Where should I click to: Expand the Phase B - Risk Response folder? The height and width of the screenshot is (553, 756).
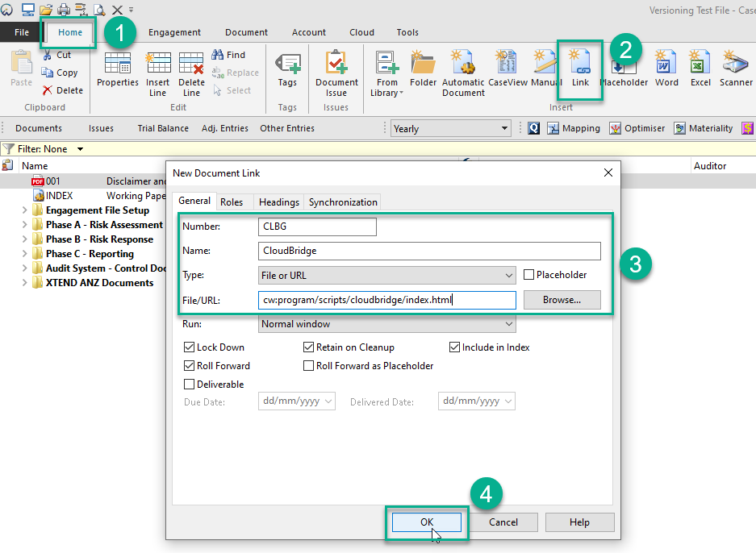24,239
